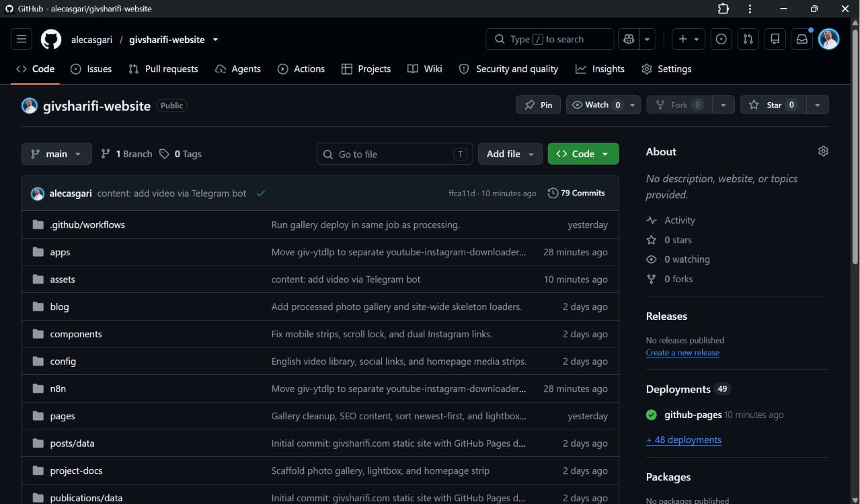Viewport: 860px width, 504px height.
Task: Open the Copilot chat icon
Action: point(629,40)
